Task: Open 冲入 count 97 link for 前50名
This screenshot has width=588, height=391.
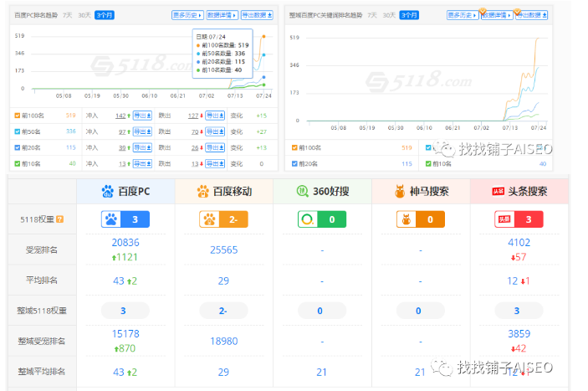Action: 122,132
